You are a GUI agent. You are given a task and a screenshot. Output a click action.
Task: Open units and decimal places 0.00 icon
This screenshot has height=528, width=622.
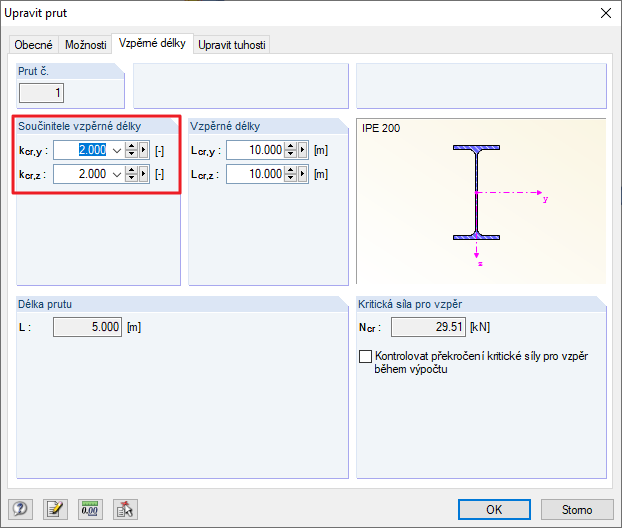tap(90, 509)
